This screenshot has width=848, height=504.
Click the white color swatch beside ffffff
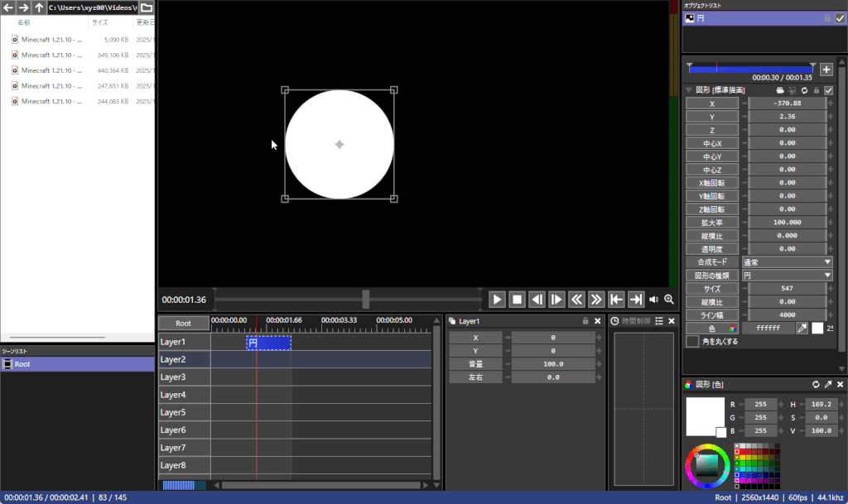[817, 329]
